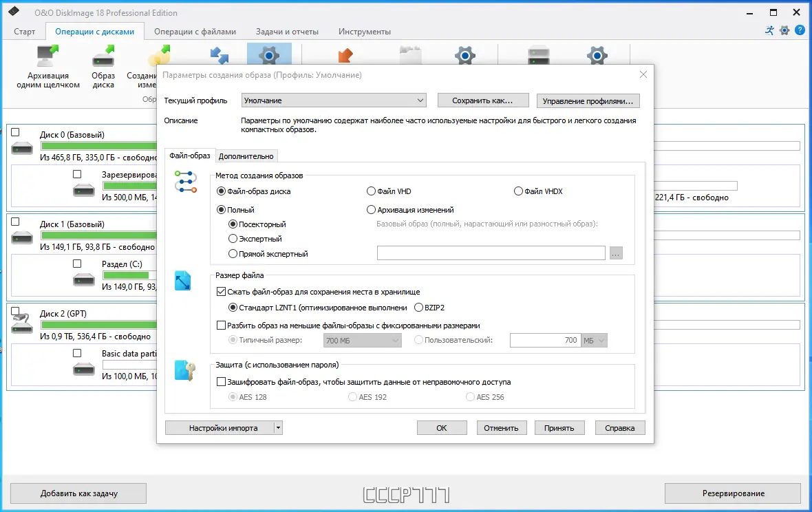Viewport: 812px width, 512px height.
Task: Select 'Посекторный' radio button
Action: pyautogui.click(x=233, y=224)
